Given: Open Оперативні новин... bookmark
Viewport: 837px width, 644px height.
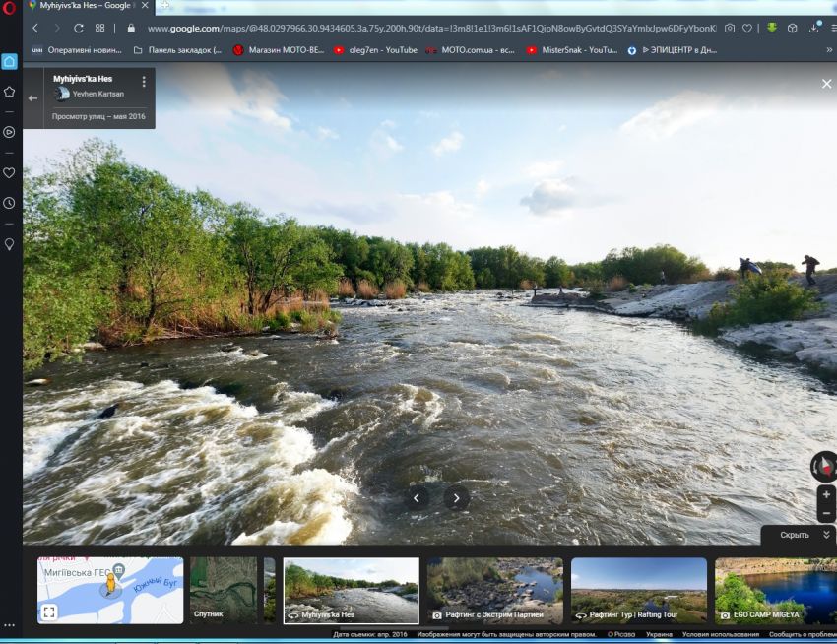Looking at the screenshot, I should [77, 50].
